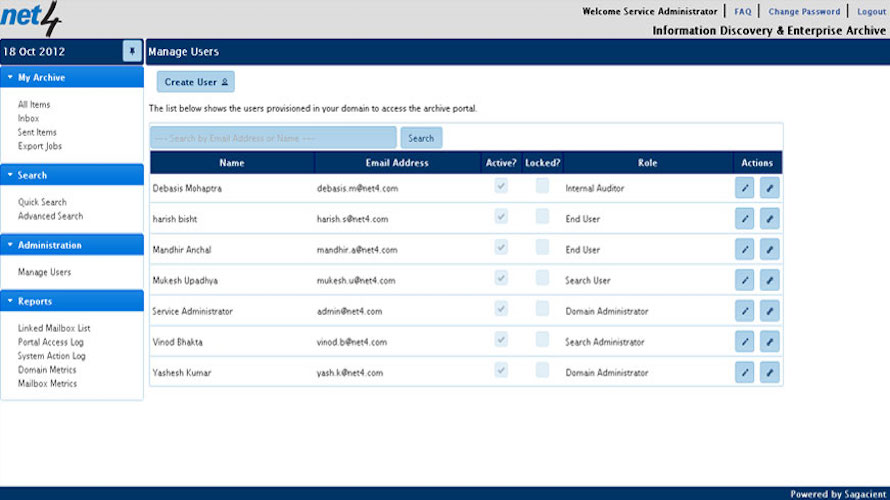
Task: Click first action icon in Debasis Mohaptra row
Action: pos(745,187)
